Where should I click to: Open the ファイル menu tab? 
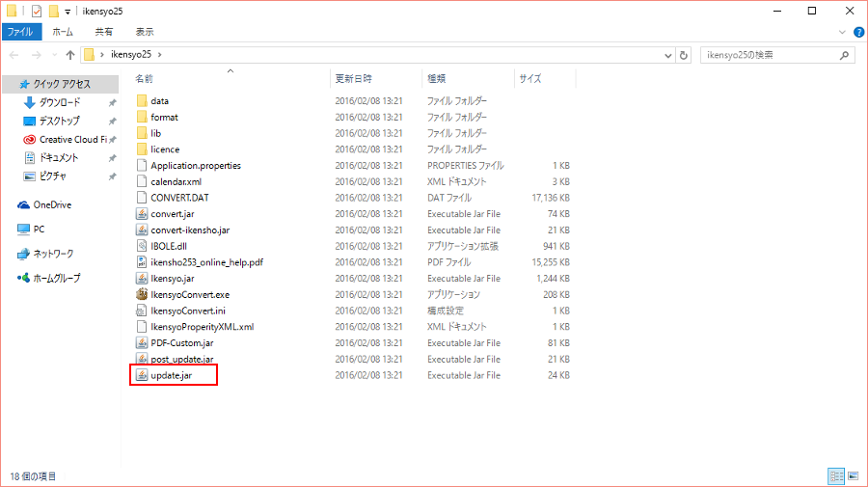(20, 32)
